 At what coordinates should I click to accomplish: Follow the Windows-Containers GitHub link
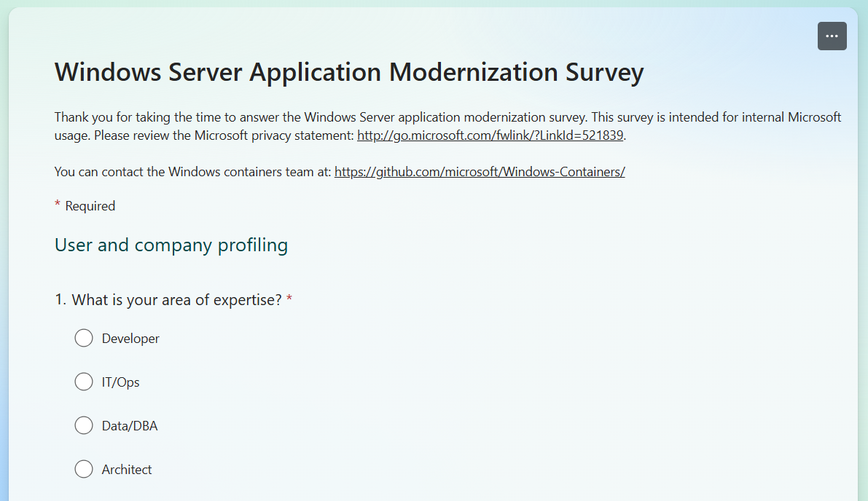tap(480, 171)
